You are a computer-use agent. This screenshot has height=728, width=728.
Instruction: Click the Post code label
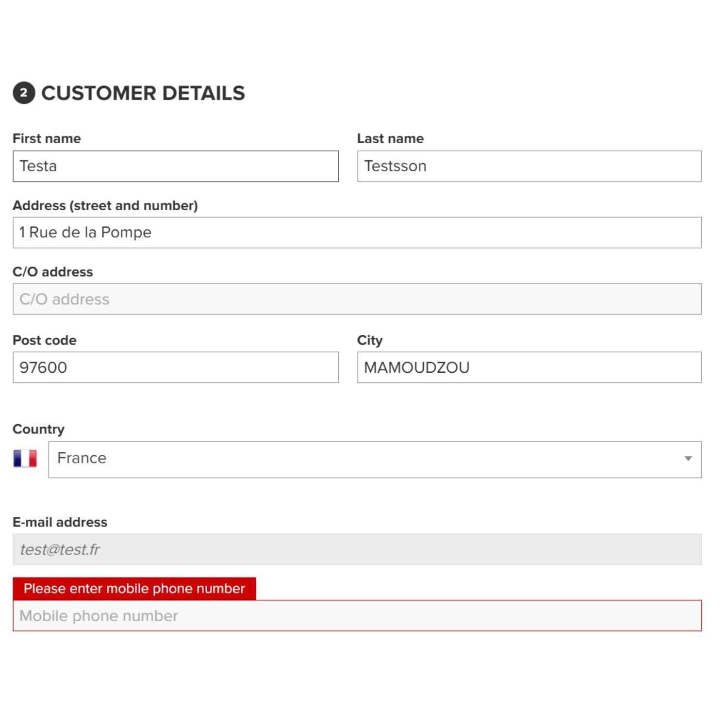(45, 340)
